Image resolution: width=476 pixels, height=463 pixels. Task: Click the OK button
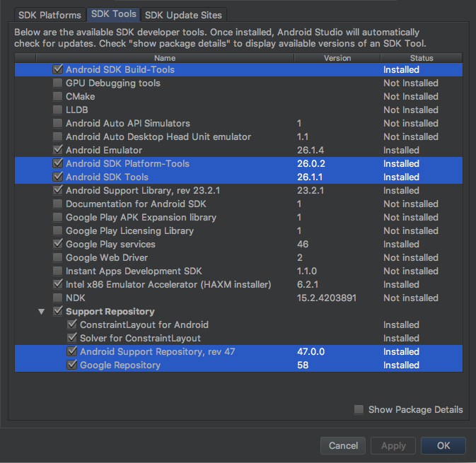[443, 445]
